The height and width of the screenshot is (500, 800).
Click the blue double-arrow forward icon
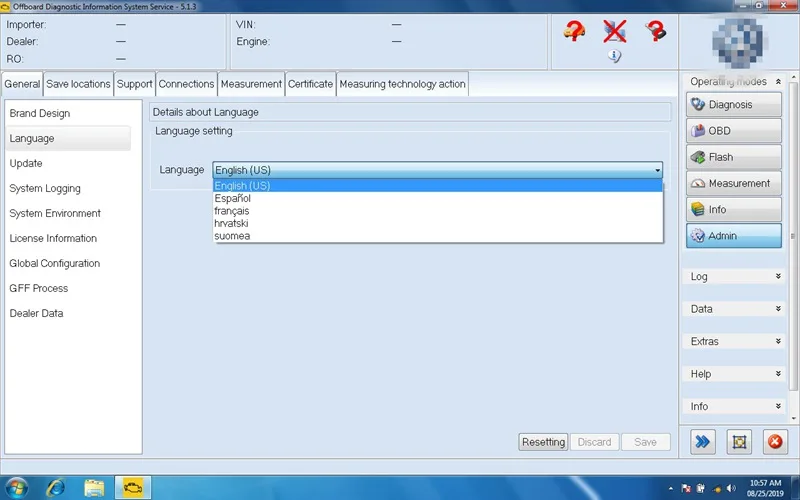[703, 441]
